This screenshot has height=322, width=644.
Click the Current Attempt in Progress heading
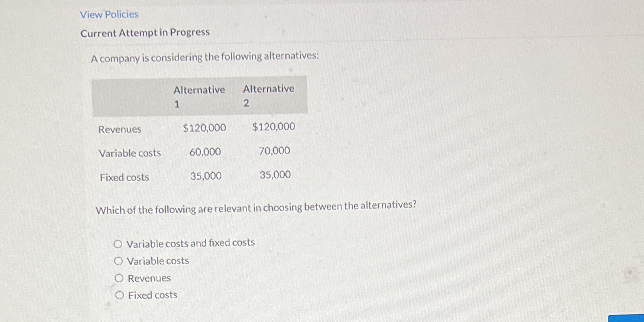(x=145, y=32)
